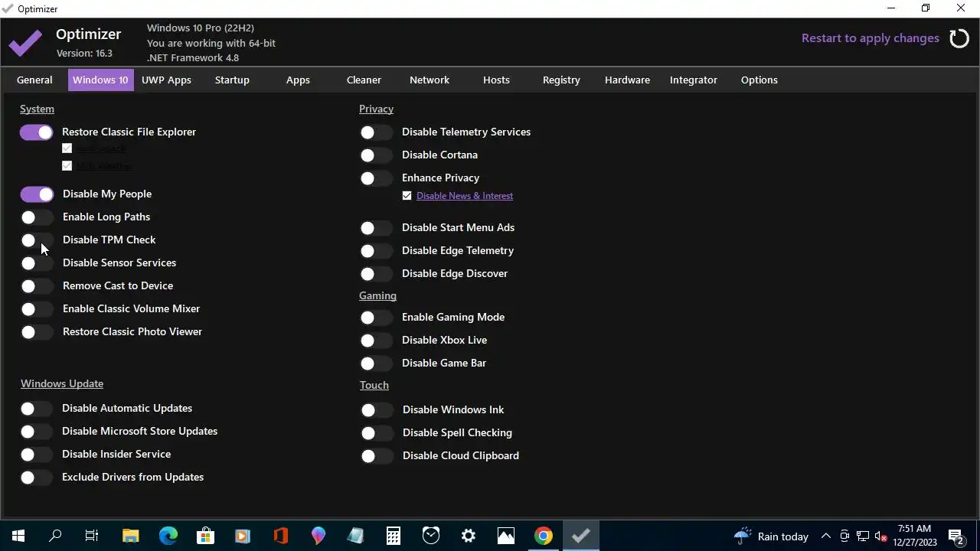Viewport: 980px width, 551px height.
Task: Turn off Disable My People switch
Action: pyautogui.click(x=37, y=194)
